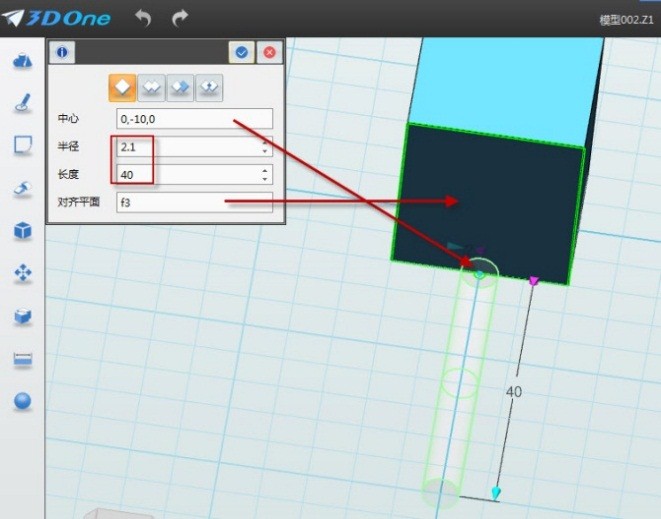Screen dimensions: 661x519
Task: Click the undo arrow in title bar
Action: point(143,18)
